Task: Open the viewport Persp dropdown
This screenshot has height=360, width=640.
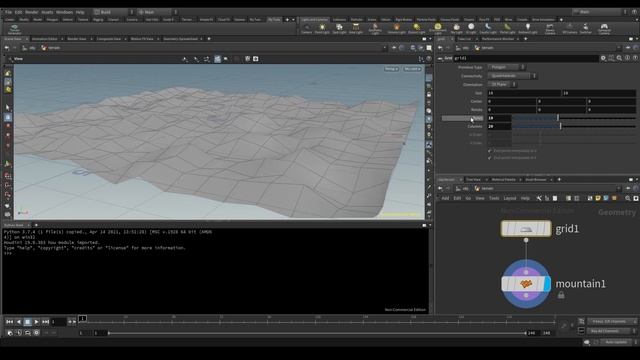Action: tap(391, 69)
